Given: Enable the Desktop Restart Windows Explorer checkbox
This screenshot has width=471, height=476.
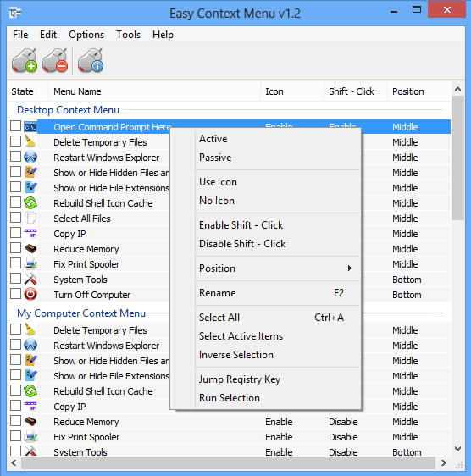Looking at the screenshot, I should coord(15,156).
